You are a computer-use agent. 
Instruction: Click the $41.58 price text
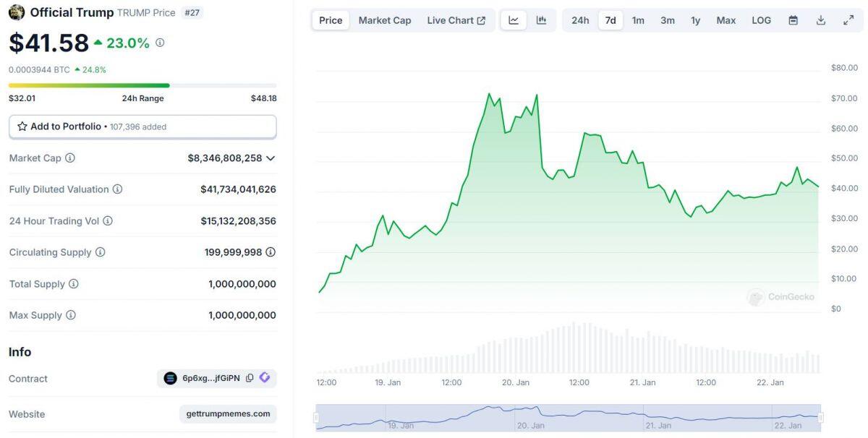coord(48,43)
